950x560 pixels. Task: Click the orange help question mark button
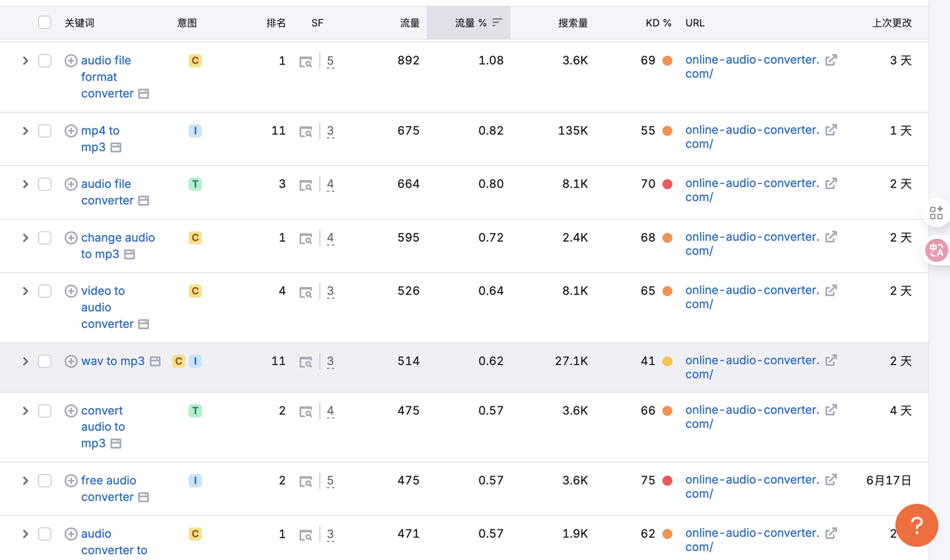917,525
